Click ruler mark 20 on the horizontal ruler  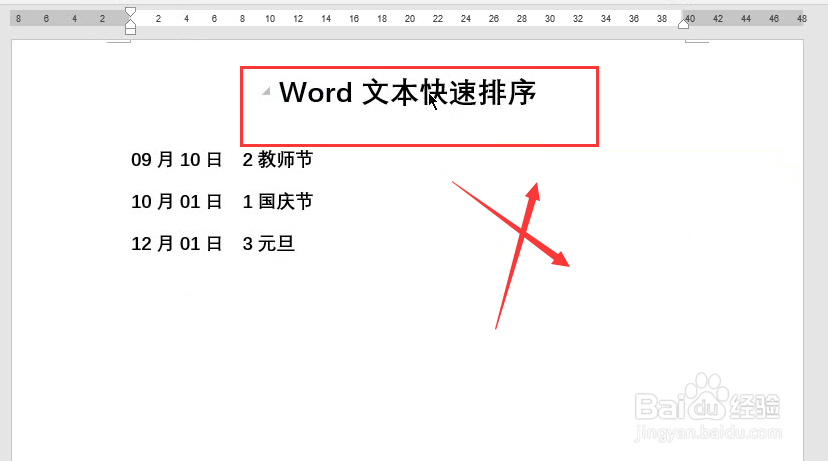coord(410,18)
